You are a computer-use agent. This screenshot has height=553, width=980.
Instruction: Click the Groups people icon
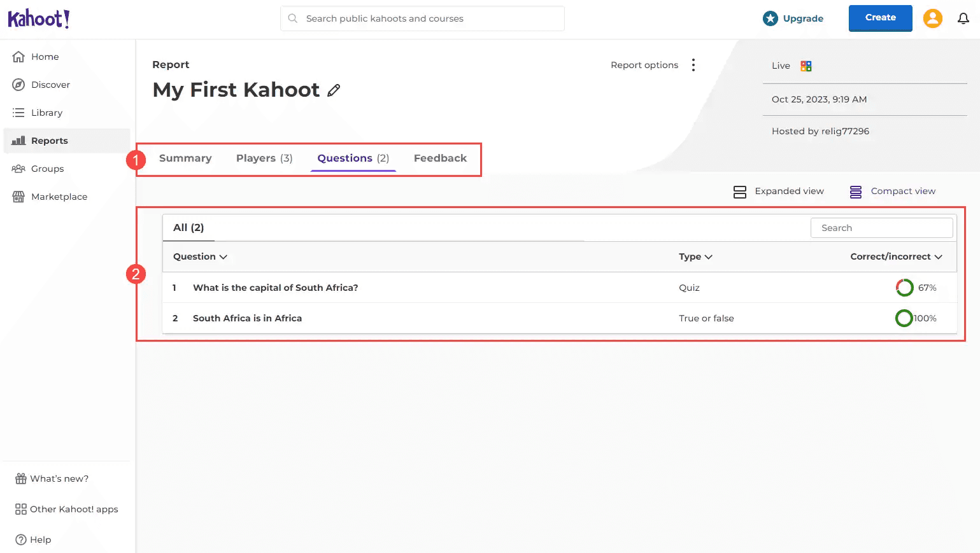click(18, 169)
